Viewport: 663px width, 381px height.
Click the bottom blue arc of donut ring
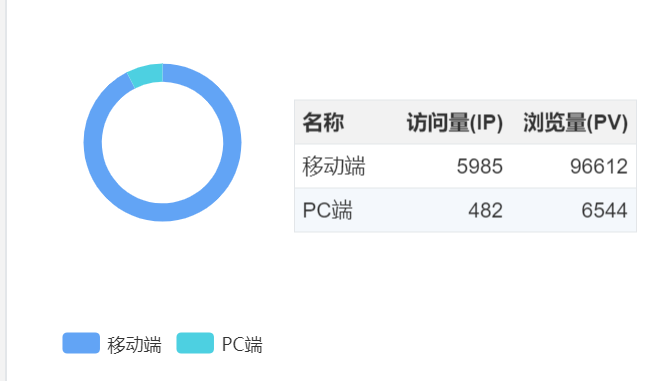(162, 212)
